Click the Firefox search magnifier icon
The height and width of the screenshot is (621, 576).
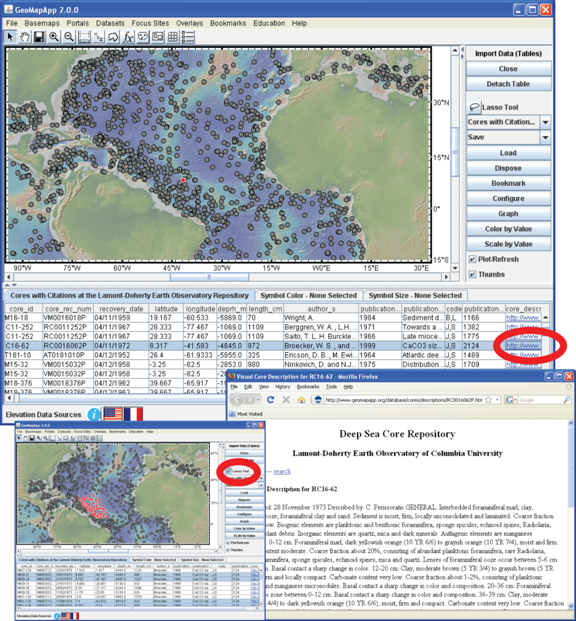coord(567,400)
